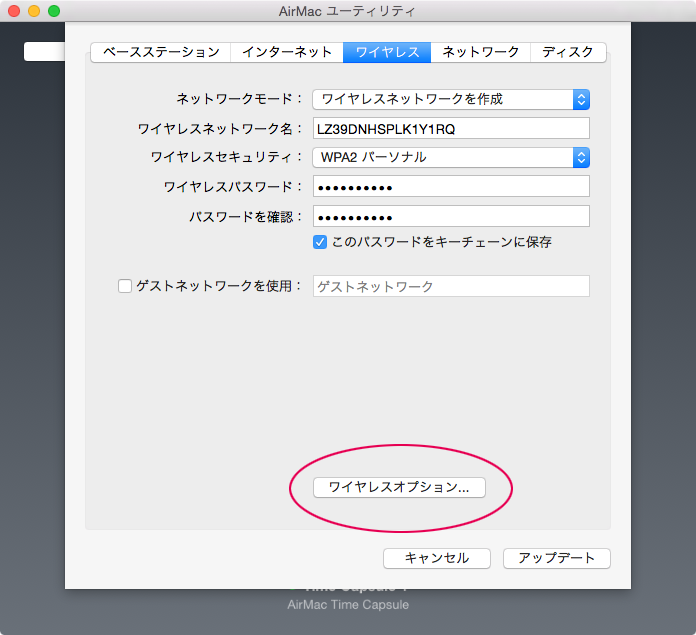Minimize the AirMac utility window
The width and height of the screenshot is (696, 635).
click(34, 11)
